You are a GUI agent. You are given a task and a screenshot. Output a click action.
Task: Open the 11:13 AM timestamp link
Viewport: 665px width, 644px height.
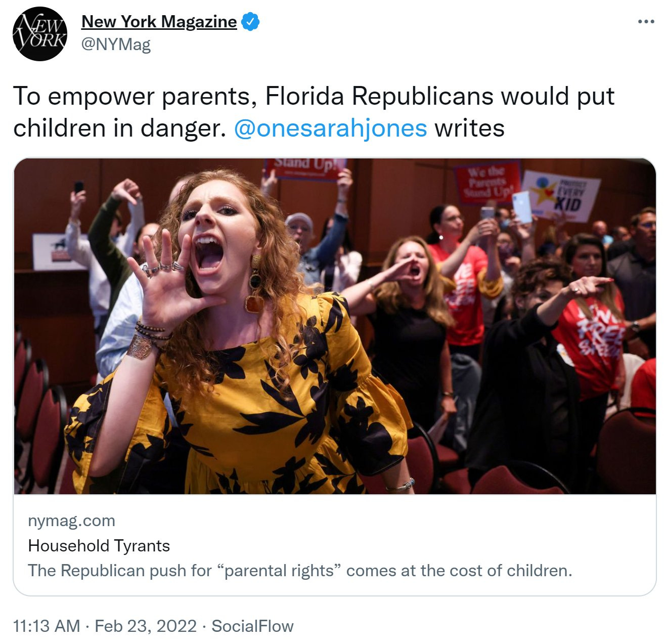tap(47, 626)
